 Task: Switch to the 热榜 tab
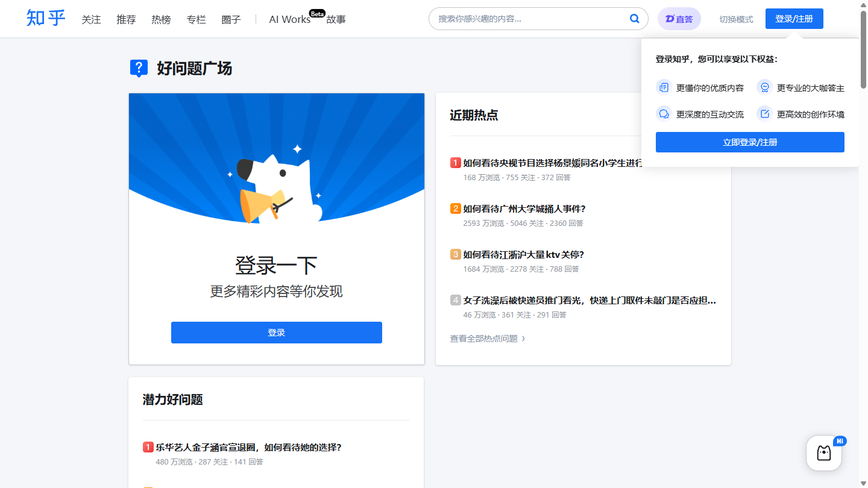161,19
